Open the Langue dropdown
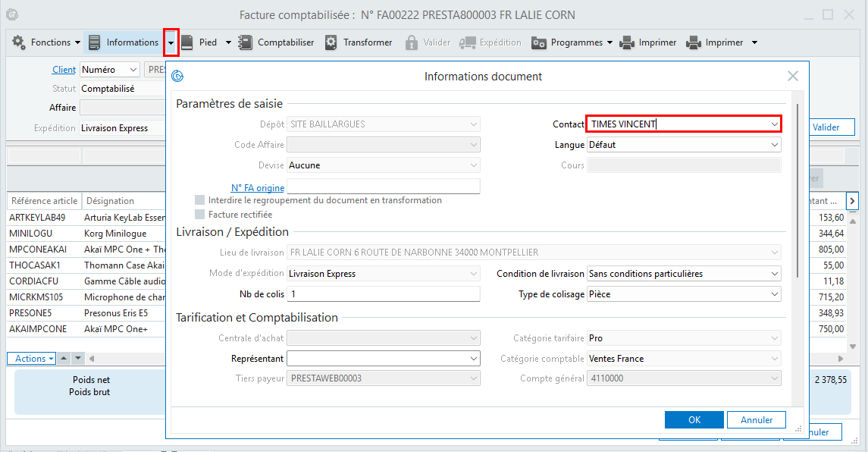868x452 pixels. 774,145
